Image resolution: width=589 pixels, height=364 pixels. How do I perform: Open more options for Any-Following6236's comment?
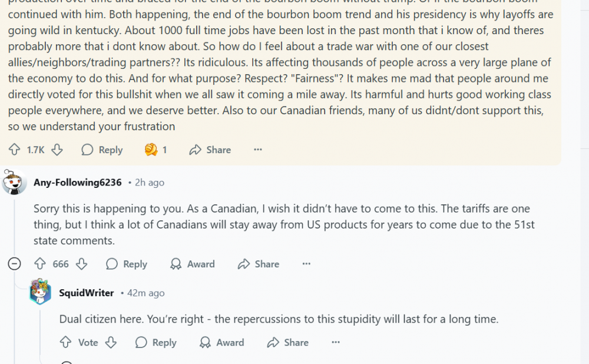tap(306, 264)
